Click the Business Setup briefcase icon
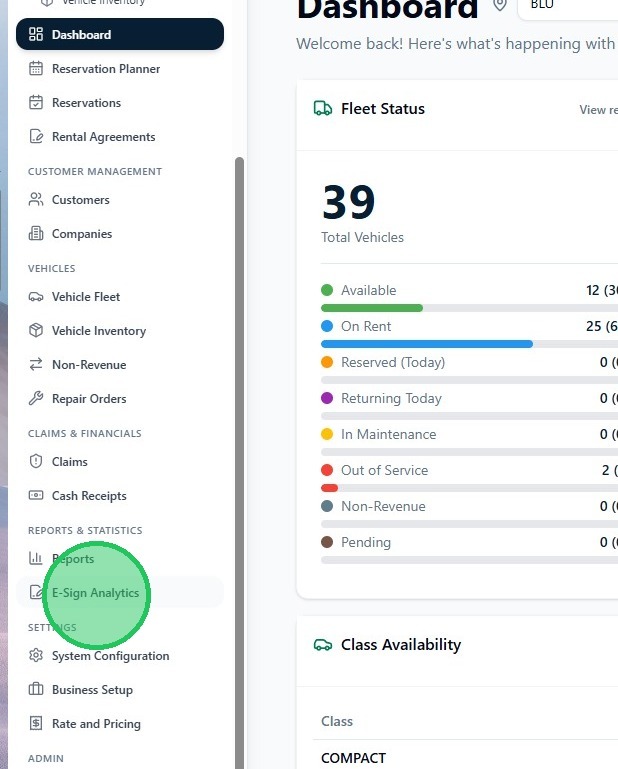 (x=36, y=690)
